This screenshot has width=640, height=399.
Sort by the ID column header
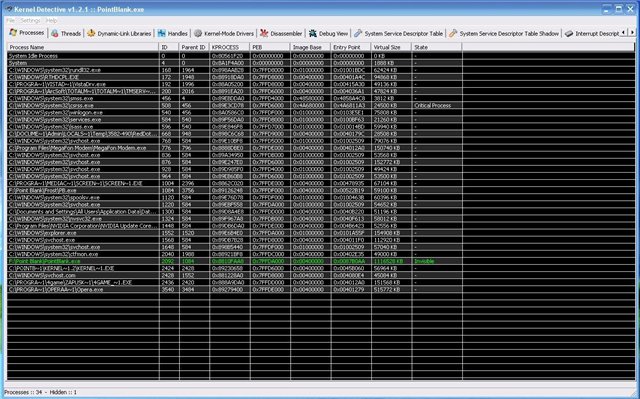click(x=169, y=47)
